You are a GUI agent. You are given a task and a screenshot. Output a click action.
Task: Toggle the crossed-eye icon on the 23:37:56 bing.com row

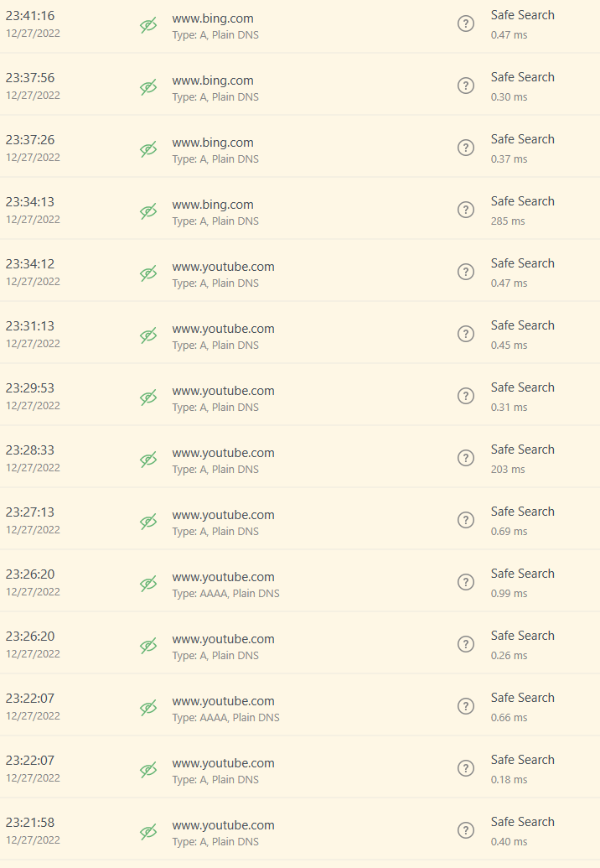148,87
